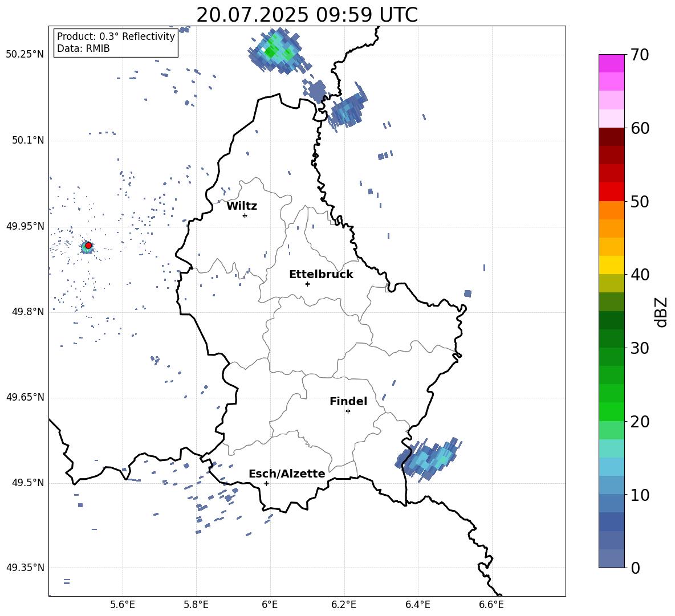Click the 49.95°N latitude label
This screenshot has width=675, height=616.
pyautogui.click(x=25, y=226)
